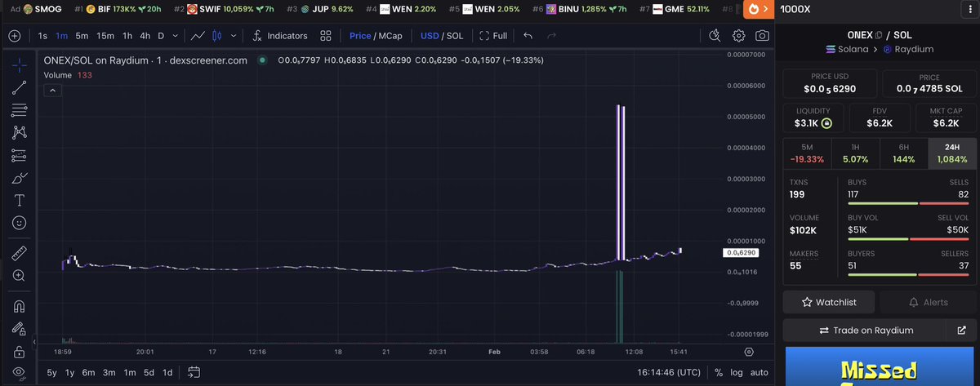This screenshot has height=386, width=980.
Task: Toggle between Price and MCap display
Action: (376, 36)
